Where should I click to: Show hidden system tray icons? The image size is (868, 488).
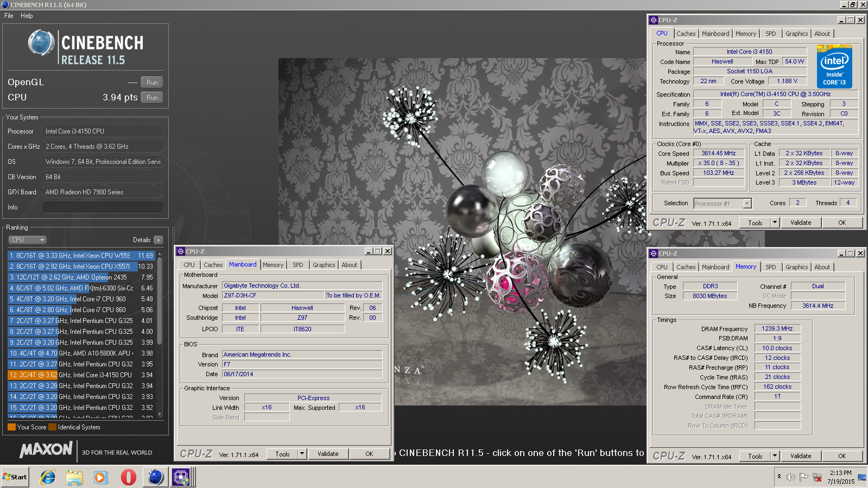pos(780,477)
